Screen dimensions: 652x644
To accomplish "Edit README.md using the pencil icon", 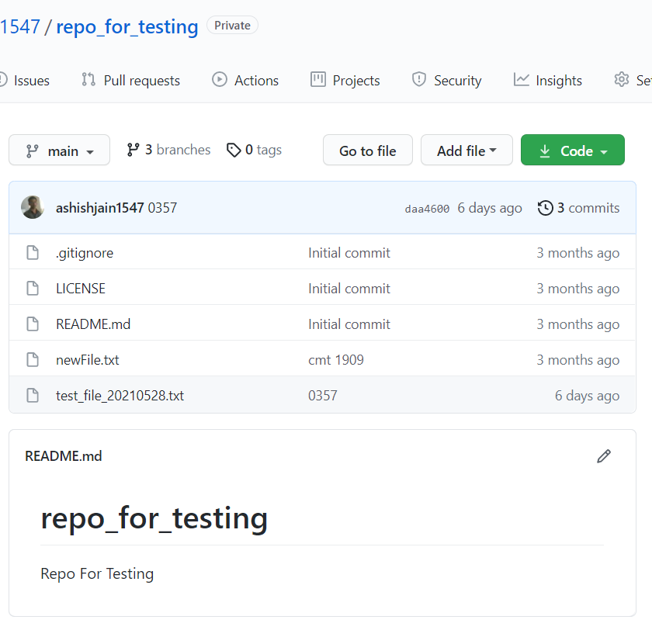I will 604,456.
